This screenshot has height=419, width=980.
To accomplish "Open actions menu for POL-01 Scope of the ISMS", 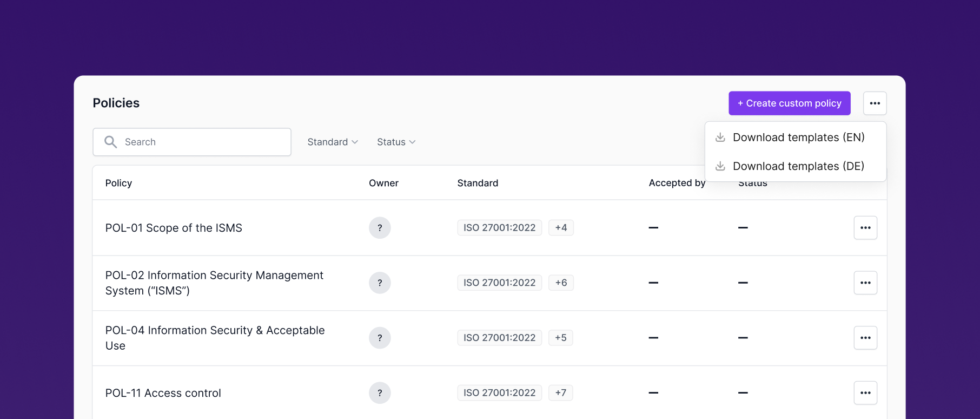I will click(865, 228).
